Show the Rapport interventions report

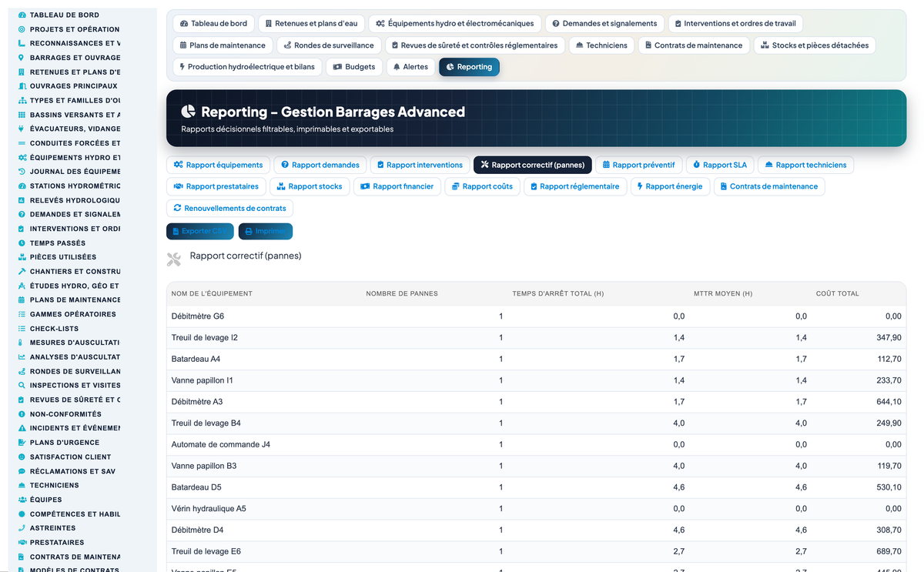420,165
